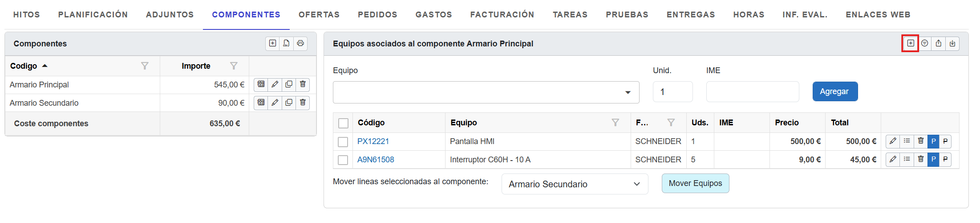Duplicate the Armario Principal component
Screen dimensions: 980x223
[289, 84]
